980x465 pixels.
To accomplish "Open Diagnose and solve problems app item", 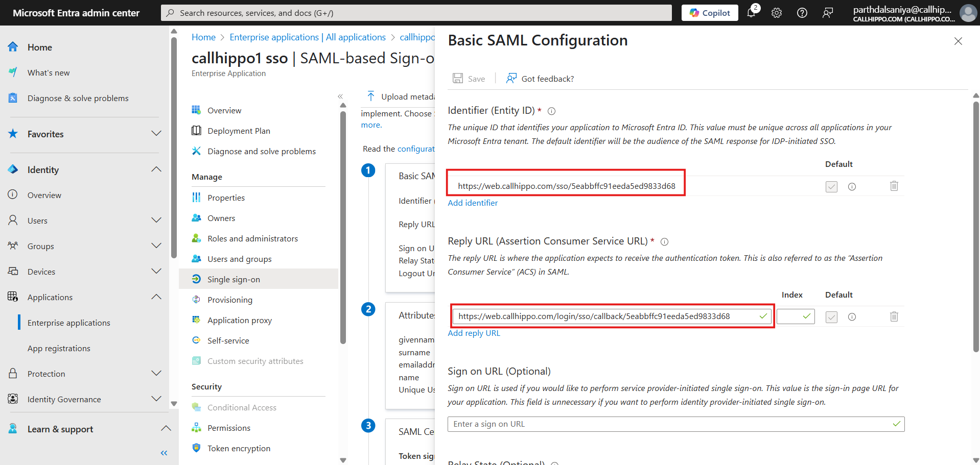I will click(262, 151).
